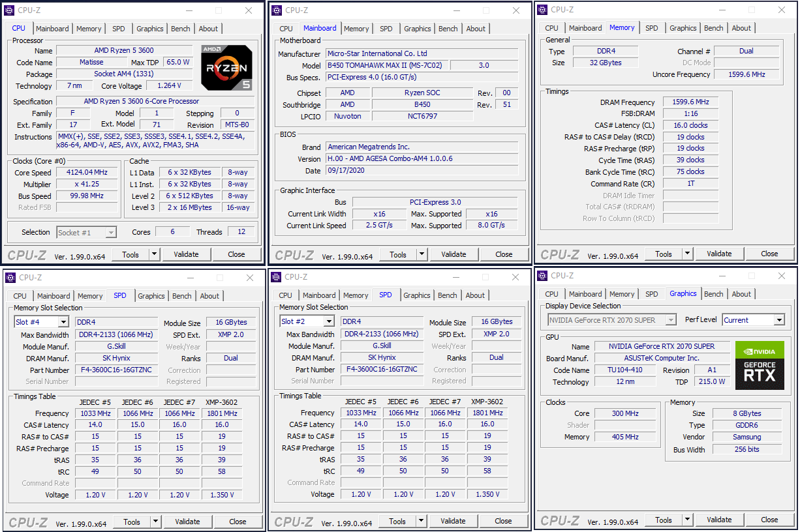Click Tools button in the Mainboard window

[x=398, y=254]
